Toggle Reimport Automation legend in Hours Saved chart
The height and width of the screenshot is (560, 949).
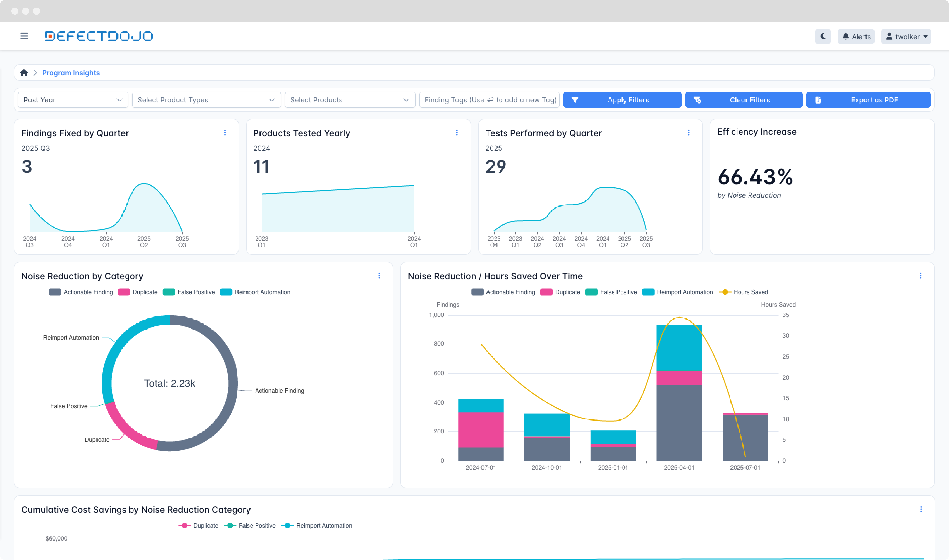pos(678,292)
